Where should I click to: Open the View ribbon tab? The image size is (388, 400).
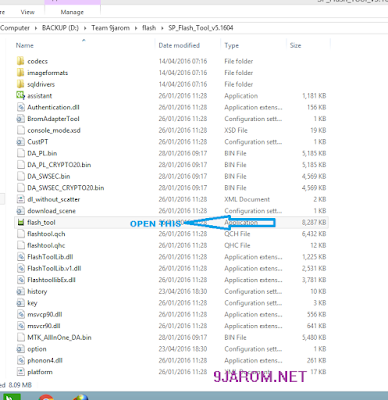pyautogui.click(x=28, y=12)
